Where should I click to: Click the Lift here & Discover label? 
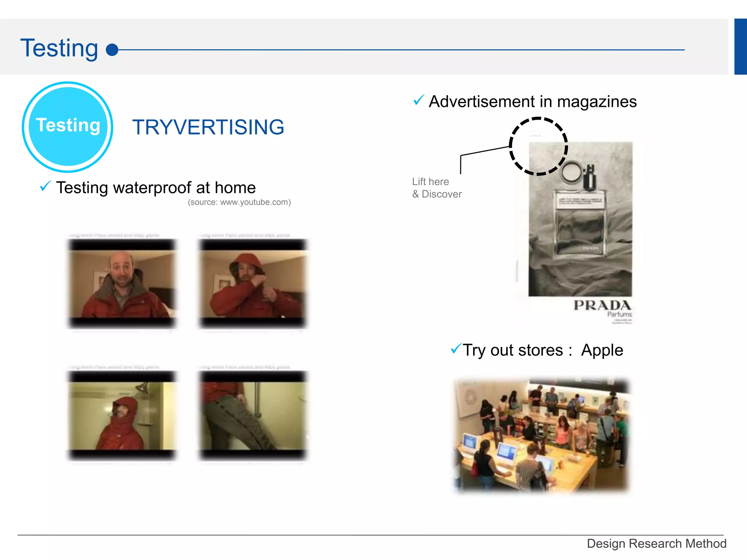pyautogui.click(x=437, y=188)
